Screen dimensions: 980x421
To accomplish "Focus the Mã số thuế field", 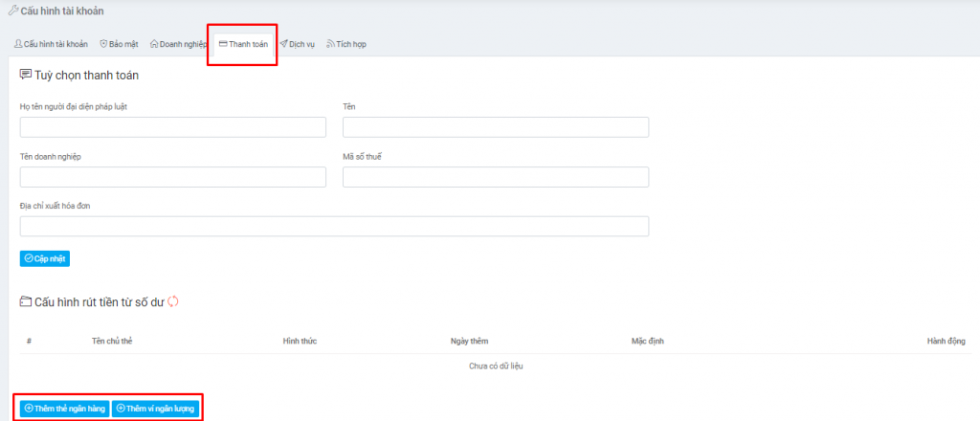I will click(495, 177).
